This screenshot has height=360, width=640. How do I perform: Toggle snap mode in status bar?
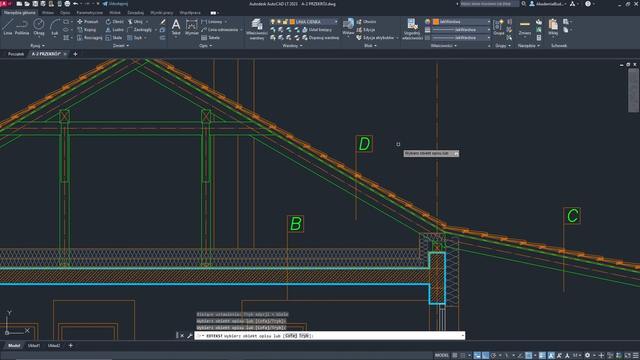tap(463, 356)
